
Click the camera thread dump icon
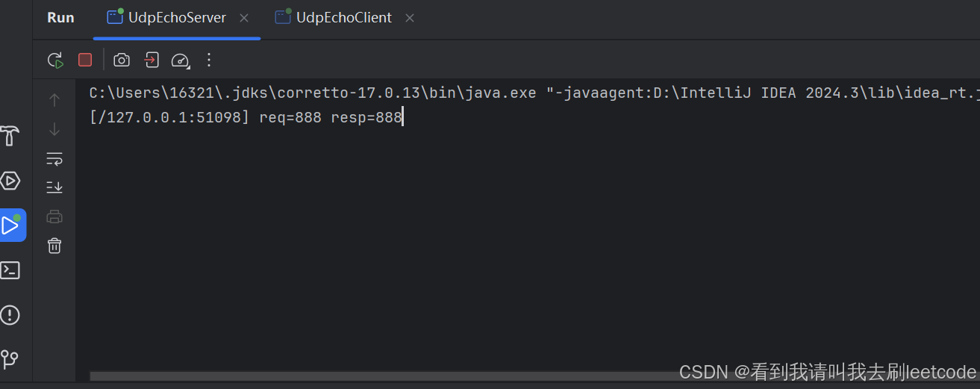pos(122,60)
